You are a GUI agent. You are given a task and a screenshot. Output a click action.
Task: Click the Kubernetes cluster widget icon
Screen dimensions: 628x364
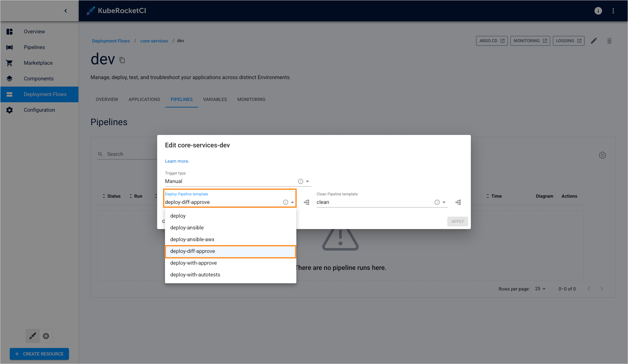click(x=46, y=336)
